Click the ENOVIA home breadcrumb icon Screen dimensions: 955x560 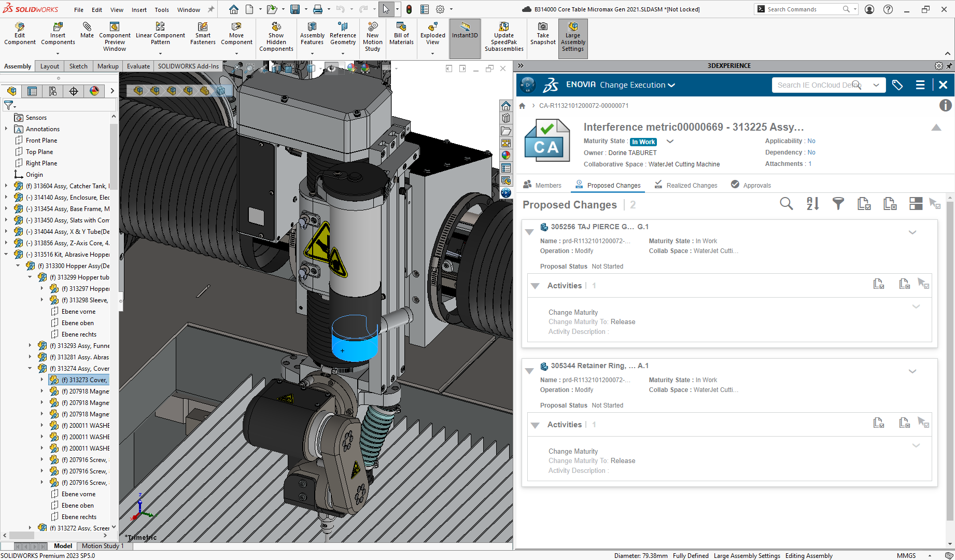[x=522, y=106]
